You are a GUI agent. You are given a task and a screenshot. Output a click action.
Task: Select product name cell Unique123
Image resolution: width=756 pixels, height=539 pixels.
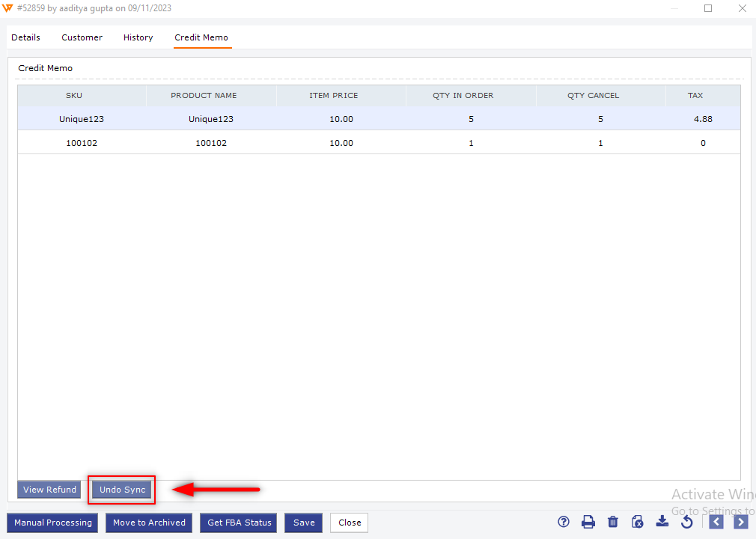coord(210,119)
